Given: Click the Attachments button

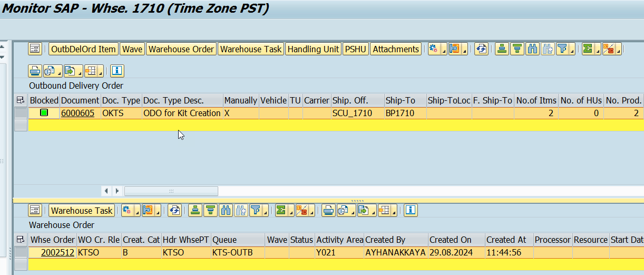Looking at the screenshot, I should click(396, 49).
